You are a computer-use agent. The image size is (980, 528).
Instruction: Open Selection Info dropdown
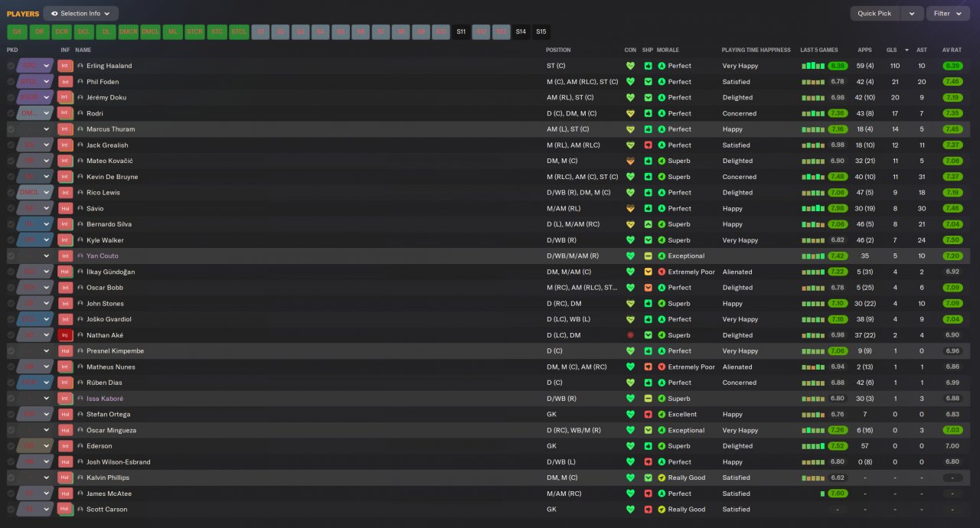coord(81,14)
